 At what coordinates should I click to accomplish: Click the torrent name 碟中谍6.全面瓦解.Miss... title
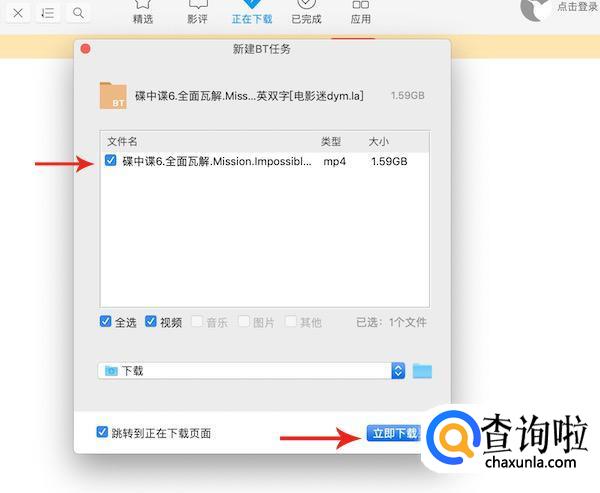[249, 96]
